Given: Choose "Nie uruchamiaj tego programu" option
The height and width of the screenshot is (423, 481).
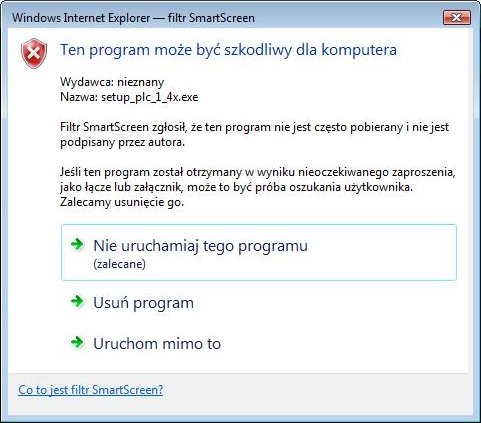Looking at the screenshot, I should pyautogui.click(x=259, y=252).
